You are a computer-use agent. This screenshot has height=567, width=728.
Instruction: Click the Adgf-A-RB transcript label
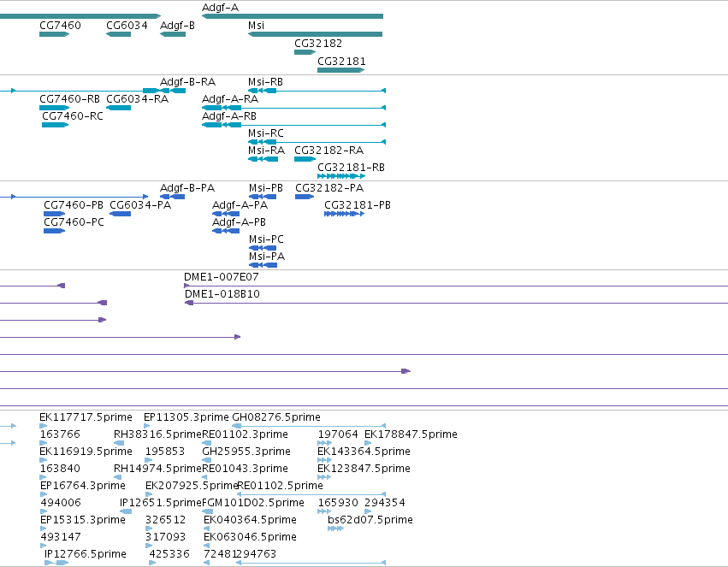click(x=229, y=116)
